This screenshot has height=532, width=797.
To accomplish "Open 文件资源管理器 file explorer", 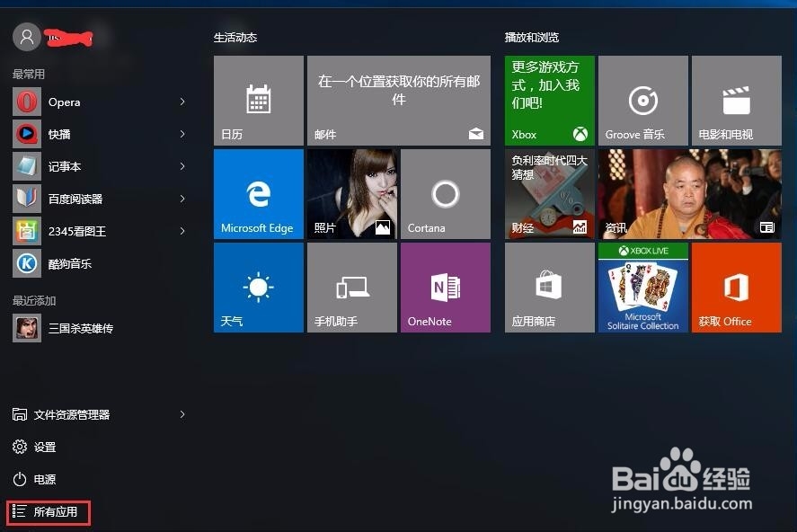I will click(61, 414).
